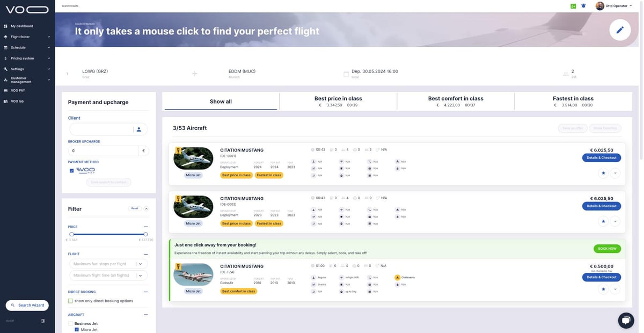Collapse the Filter panel with chevron
The width and height of the screenshot is (644, 333).
click(147, 208)
